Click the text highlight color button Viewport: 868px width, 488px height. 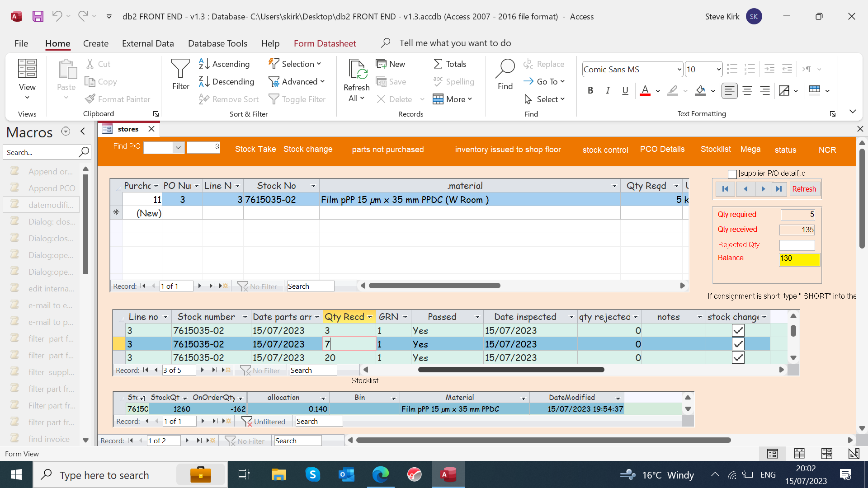click(673, 90)
